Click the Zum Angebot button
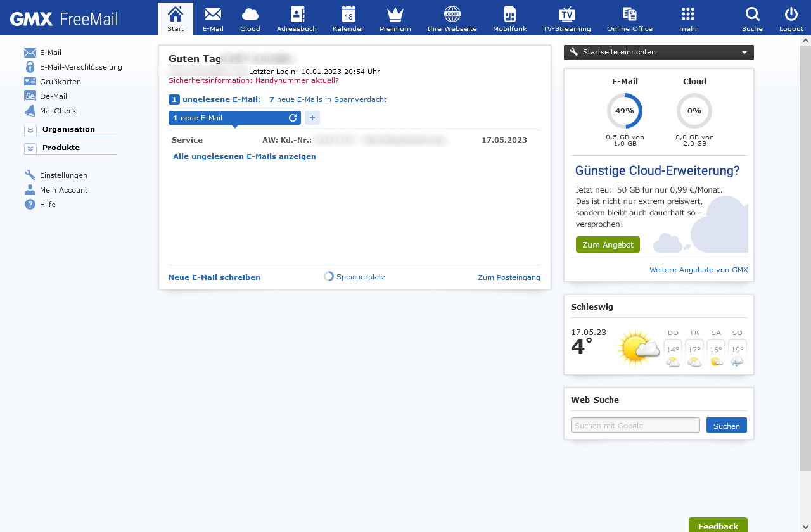 pos(608,244)
